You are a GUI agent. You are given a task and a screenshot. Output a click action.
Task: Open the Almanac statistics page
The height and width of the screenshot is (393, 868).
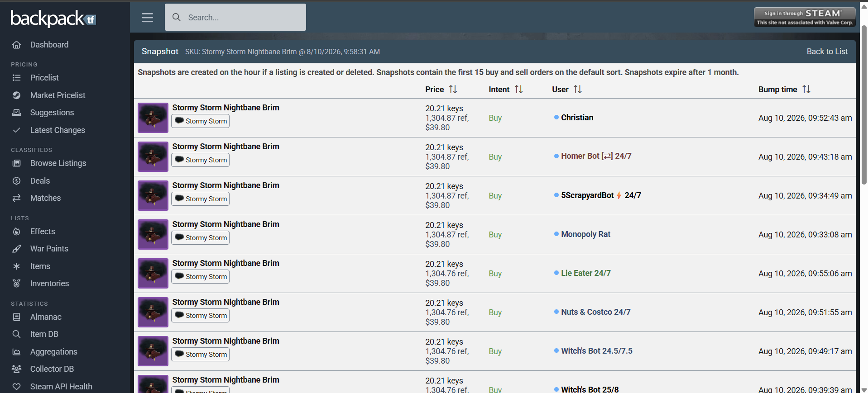[x=46, y=317]
